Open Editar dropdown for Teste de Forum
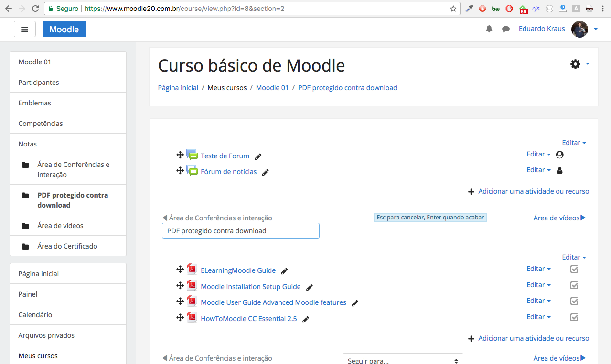Viewport: 611px width, 364px height. pyautogui.click(x=538, y=154)
